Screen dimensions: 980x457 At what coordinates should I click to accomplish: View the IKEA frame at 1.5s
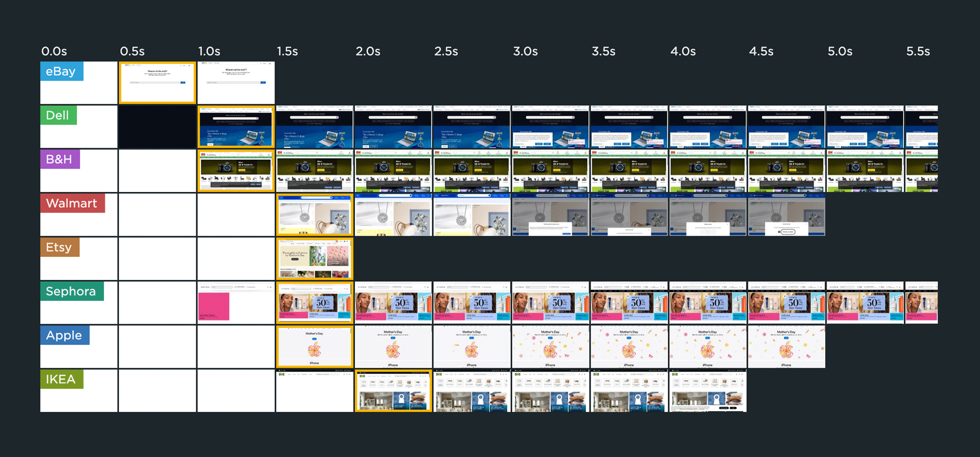(315, 390)
